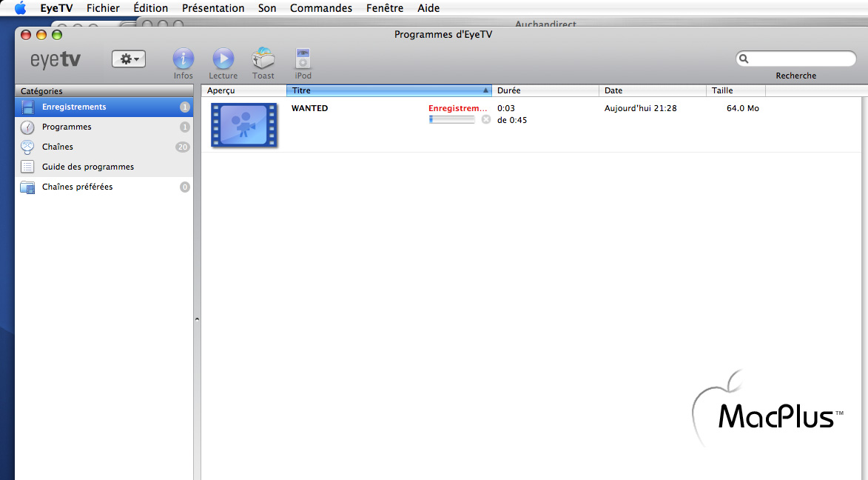
Task: Click the red Enregistrem... status text
Action: (458, 108)
